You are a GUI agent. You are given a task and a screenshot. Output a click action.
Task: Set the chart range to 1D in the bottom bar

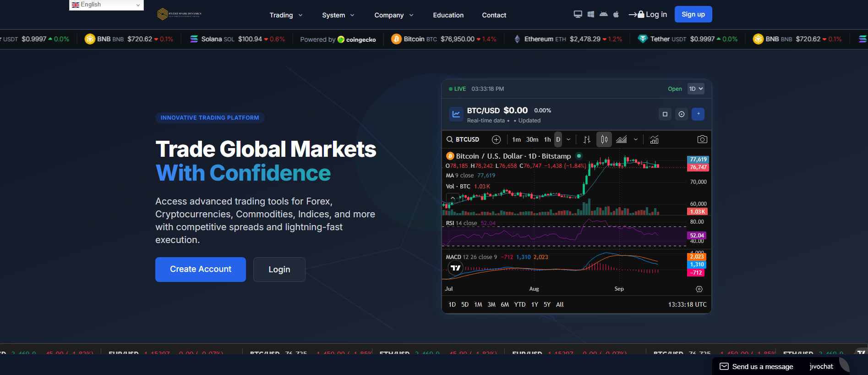pyautogui.click(x=452, y=304)
